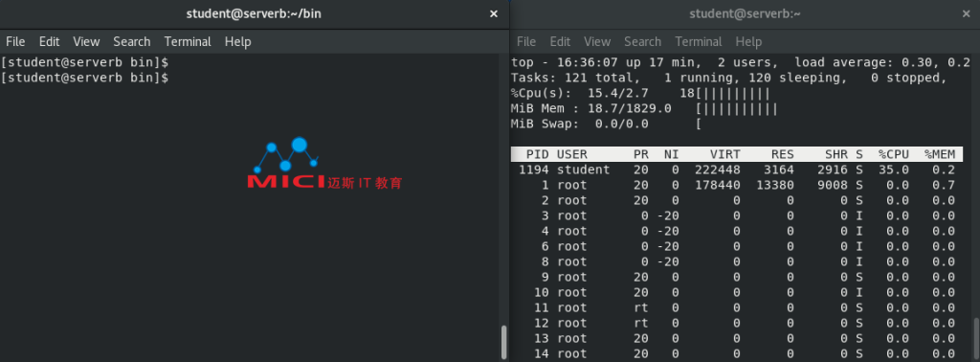980x362 pixels.
Task: Click the 178440 VIRT value of PID 1
Action: click(718, 185)
